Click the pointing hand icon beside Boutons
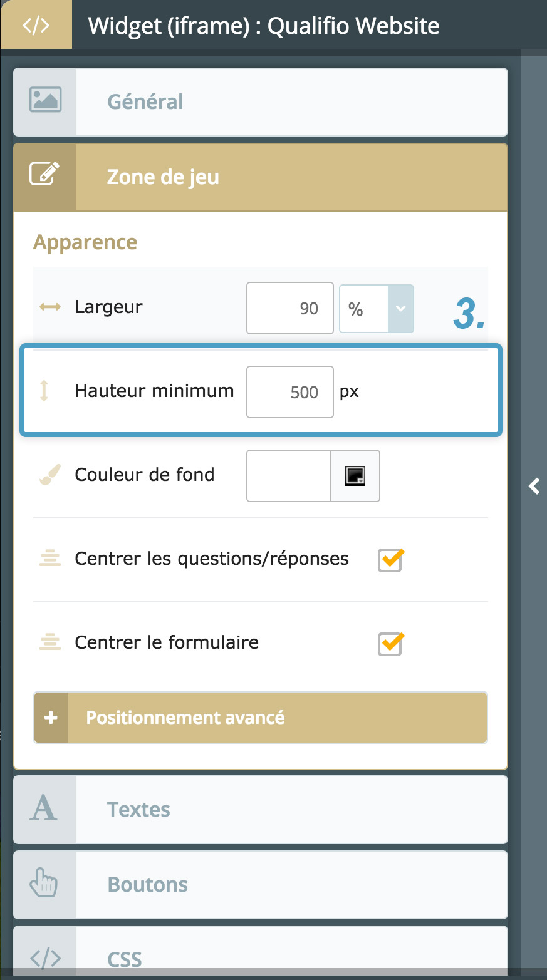 pos(44,884)
